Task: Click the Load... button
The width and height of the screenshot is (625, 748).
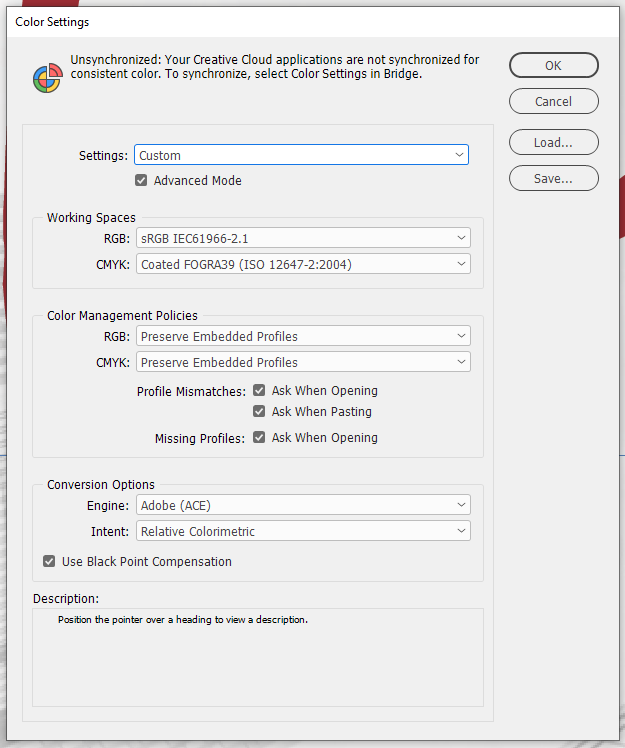Action: click(553, 142)
